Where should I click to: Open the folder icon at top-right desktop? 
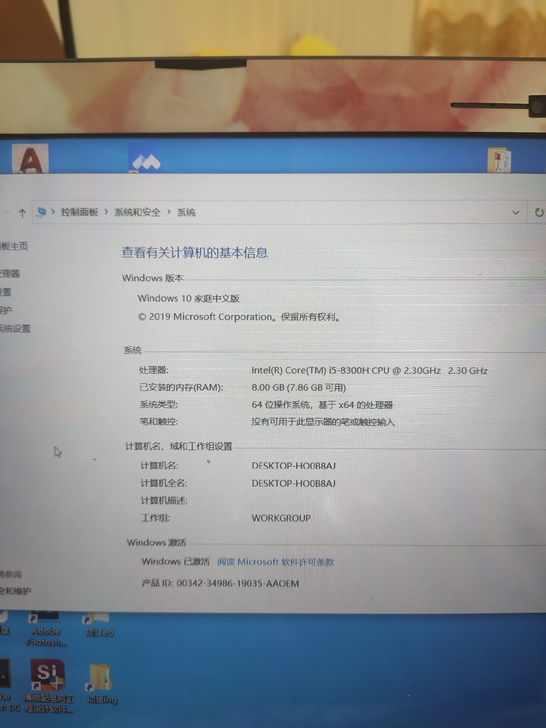[499, 160]
